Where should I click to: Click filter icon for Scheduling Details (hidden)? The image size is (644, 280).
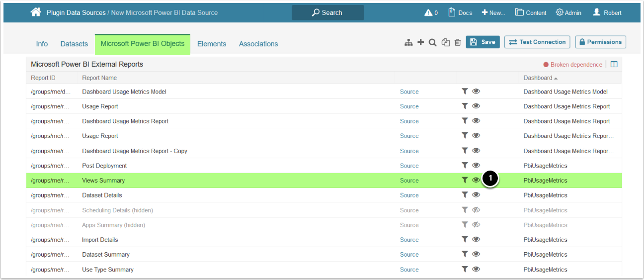tap(465, 210)
